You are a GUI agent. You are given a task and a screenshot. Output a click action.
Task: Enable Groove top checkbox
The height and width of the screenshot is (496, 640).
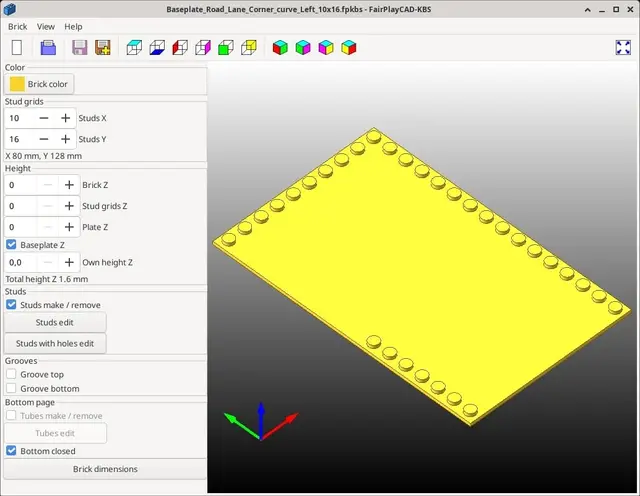point(11,374)
